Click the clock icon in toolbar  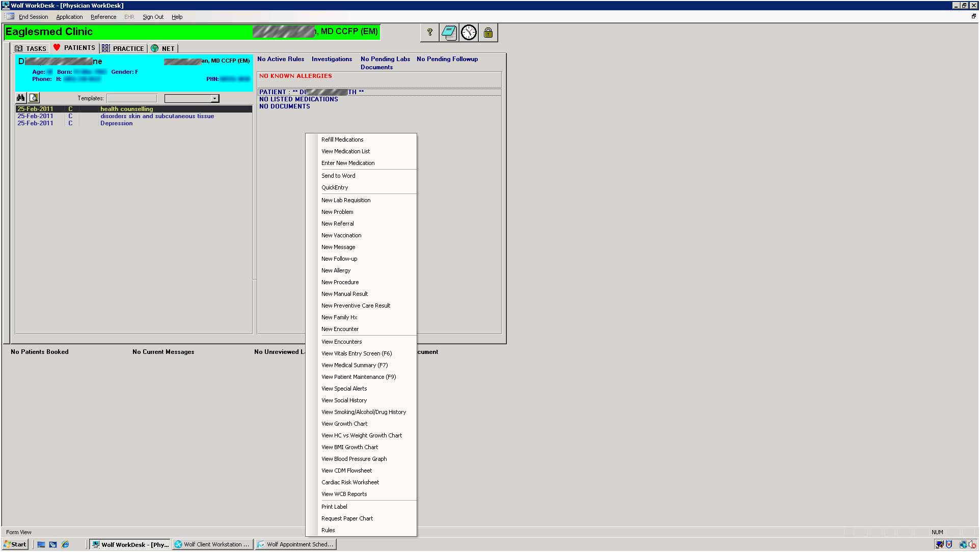[x=469, y=33]
